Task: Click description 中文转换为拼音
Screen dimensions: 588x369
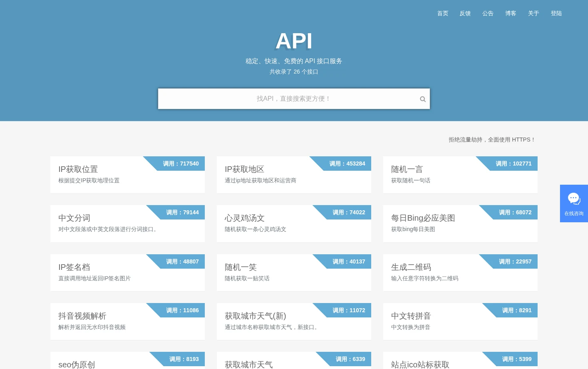Action: point(411,327)
